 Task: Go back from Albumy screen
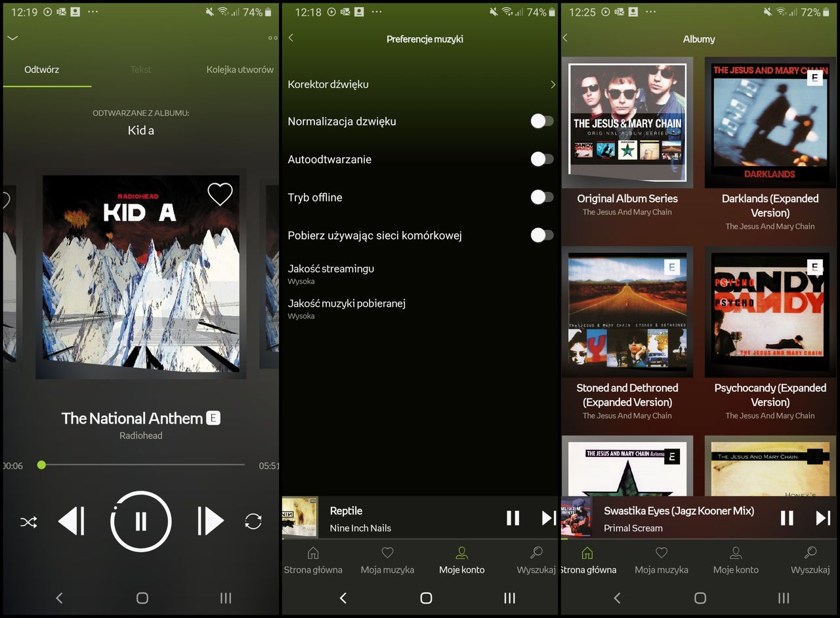tap(565, 38)
